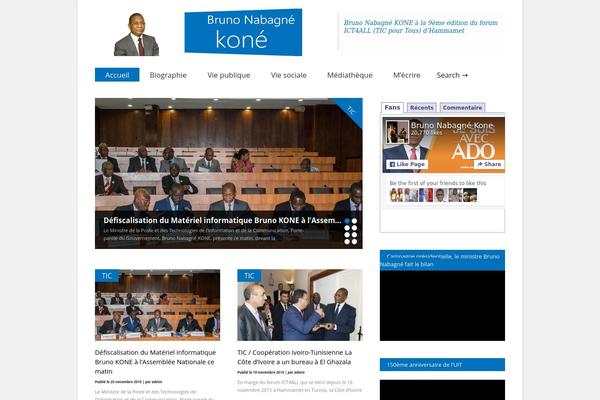Open the Médiathèque menu

[x=350, y=75]
